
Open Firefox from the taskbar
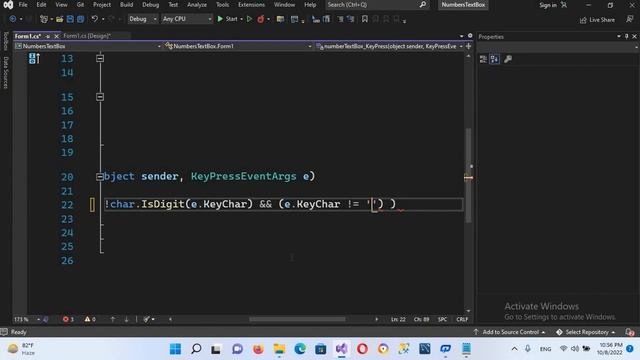click(258, 349)
